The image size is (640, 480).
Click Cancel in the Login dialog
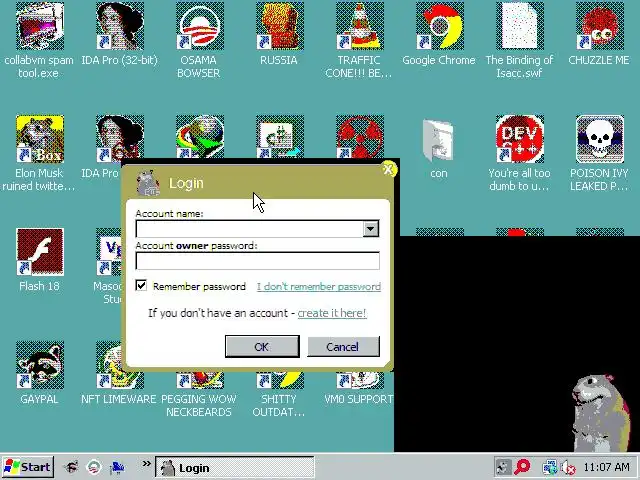[343, 347]
